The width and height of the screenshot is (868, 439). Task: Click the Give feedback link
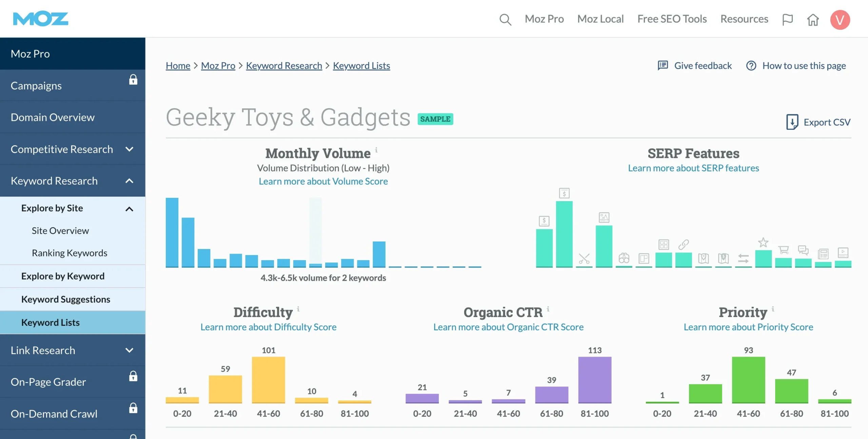click(703, 65)
